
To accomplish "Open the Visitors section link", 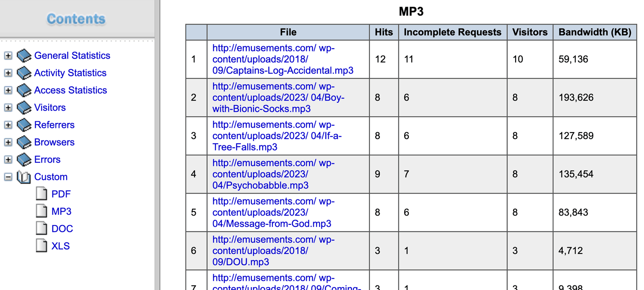I will click(50, 108).
